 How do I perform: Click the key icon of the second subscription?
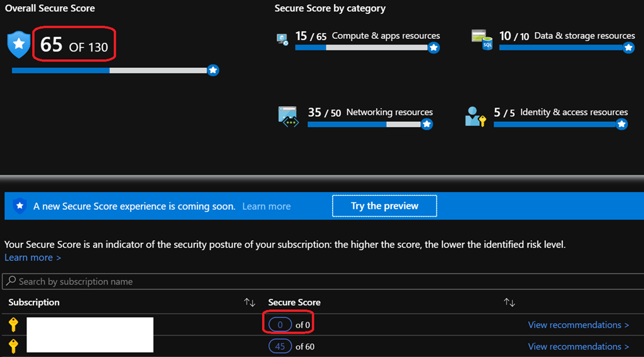13,346
